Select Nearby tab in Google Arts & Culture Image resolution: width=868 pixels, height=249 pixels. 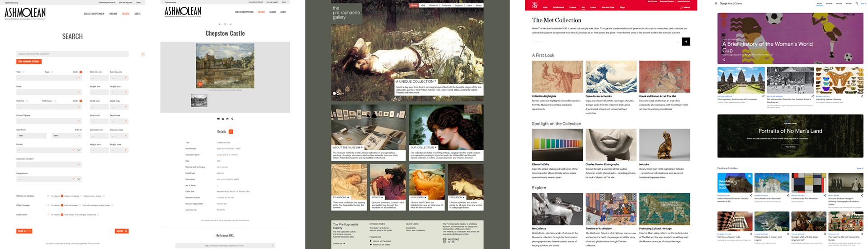click(839, 4)
